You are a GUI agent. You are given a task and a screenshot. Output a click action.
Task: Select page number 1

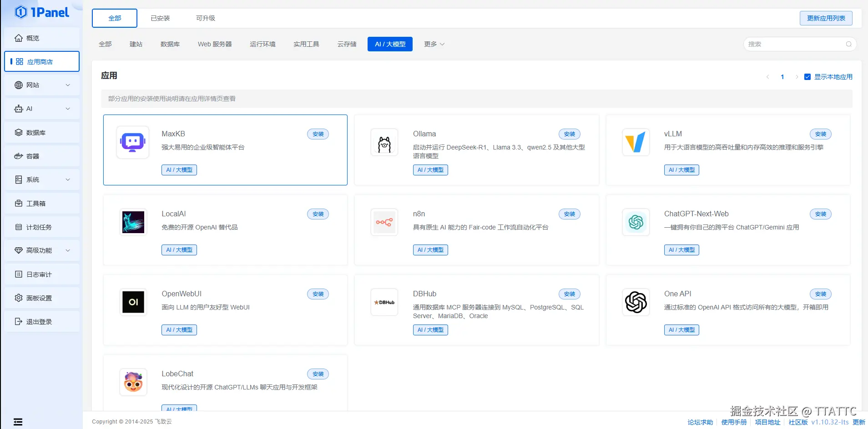tap(782, 77)
